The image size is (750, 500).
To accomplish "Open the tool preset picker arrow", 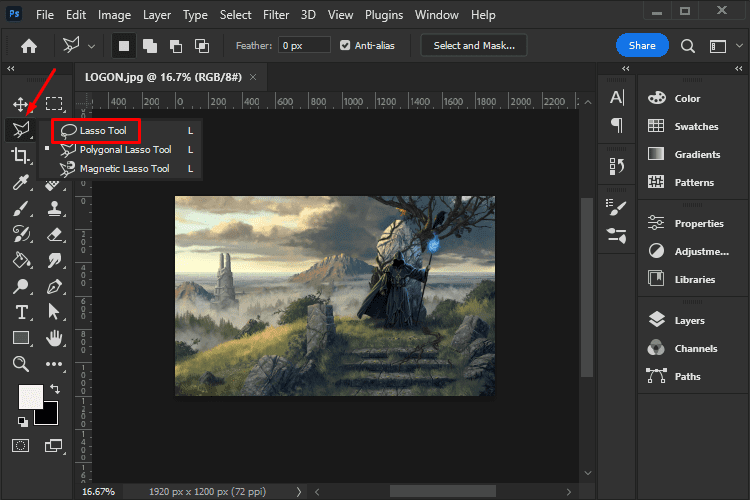I will [x=91, y=46].
